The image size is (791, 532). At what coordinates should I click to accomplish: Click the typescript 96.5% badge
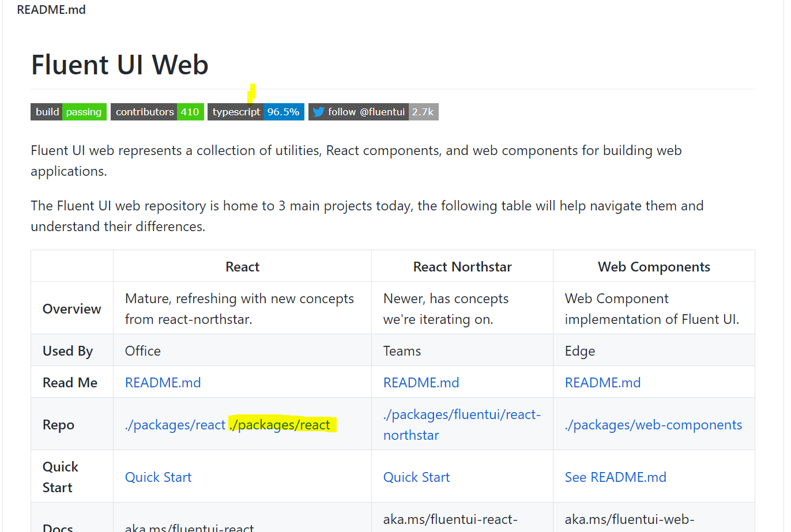255,112
